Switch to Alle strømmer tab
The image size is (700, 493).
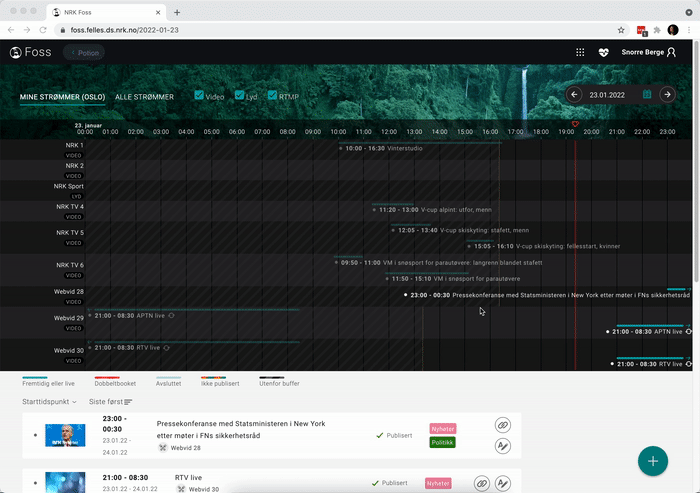[x=144, y=97]
